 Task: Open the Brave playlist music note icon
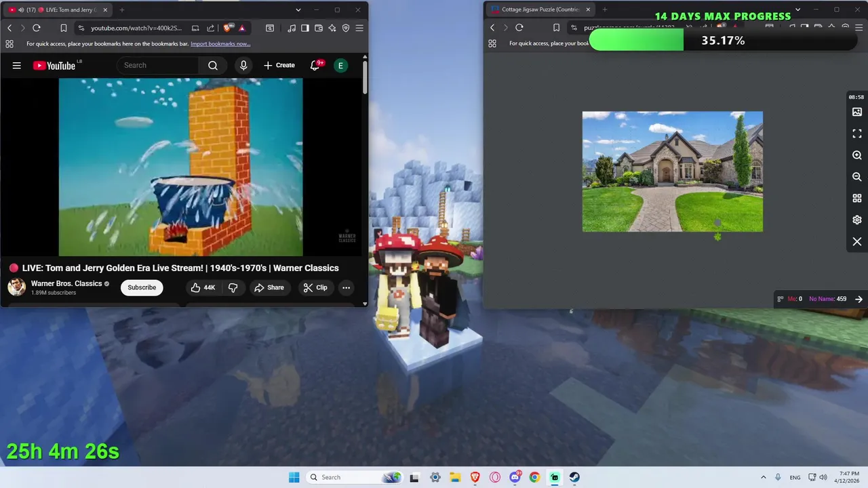pyautogui.click(x=292, y=28)
